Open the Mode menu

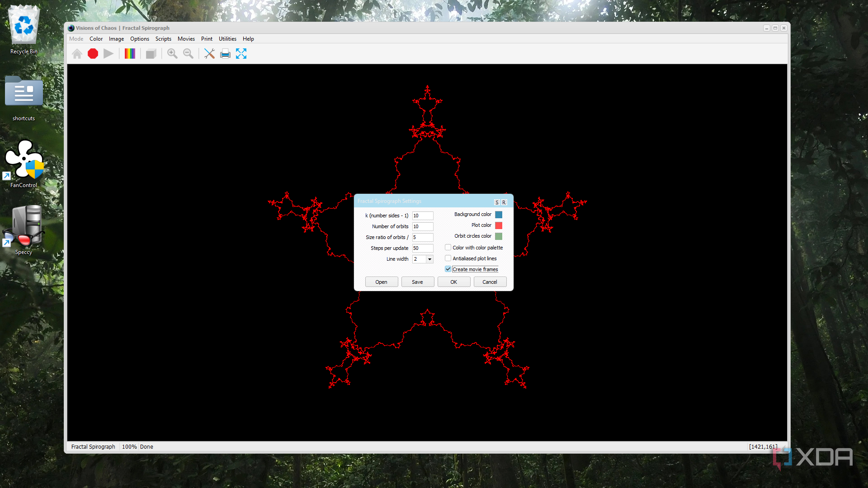click(76, 39)
